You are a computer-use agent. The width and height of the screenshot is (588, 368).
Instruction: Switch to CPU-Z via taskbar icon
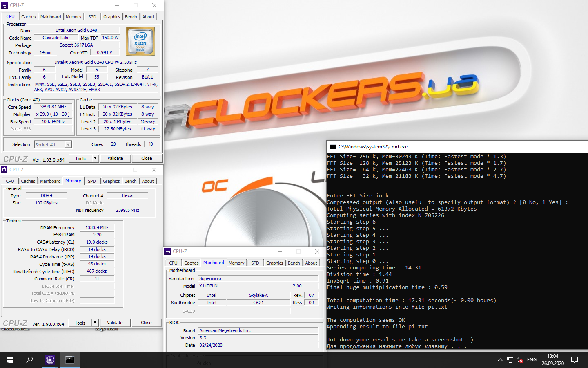pos(50,360)
